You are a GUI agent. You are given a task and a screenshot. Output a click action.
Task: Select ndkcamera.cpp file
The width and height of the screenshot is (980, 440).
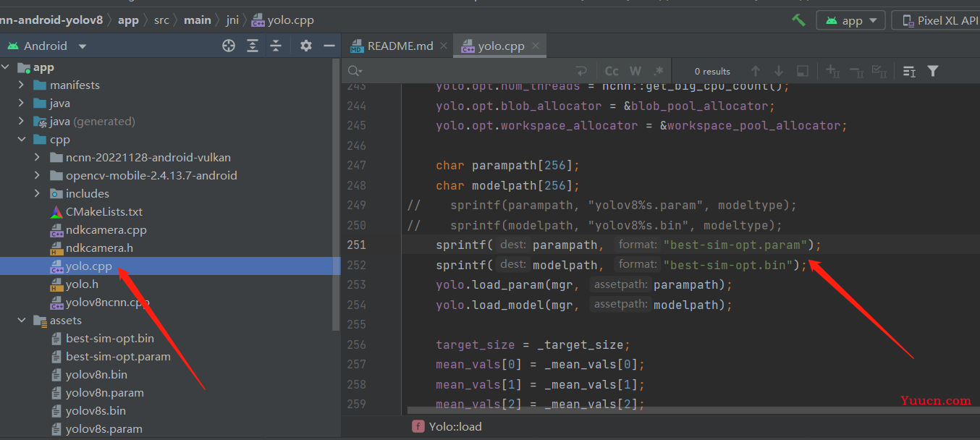pos(106,230)
